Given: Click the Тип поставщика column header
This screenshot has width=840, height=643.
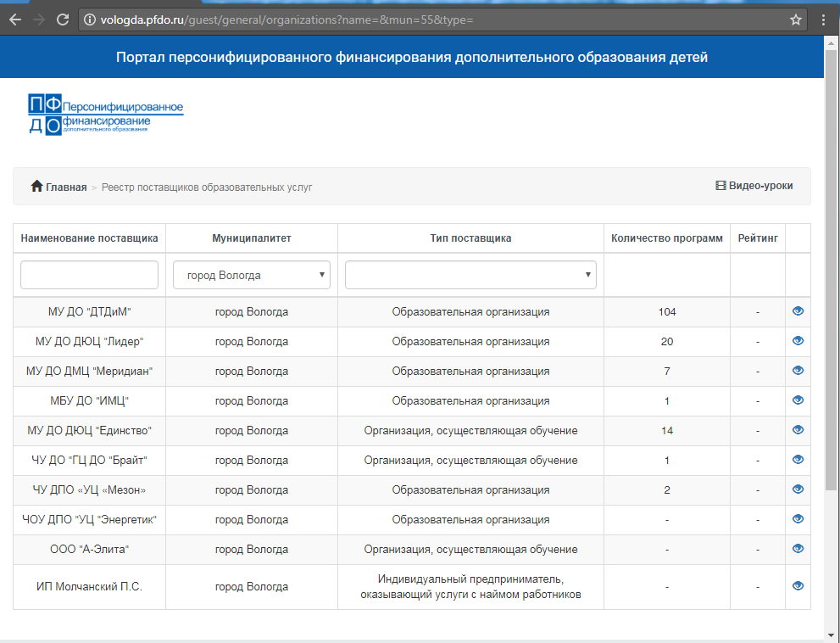Looking at the screenshot, I should pos(470,238).
